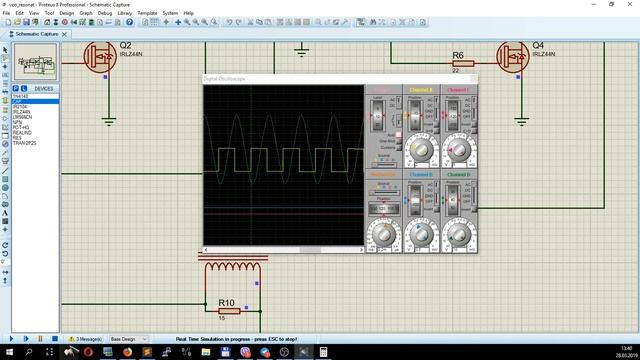Viewport: 640px width, 360px height.
Task: Click the P pick devices button
Action: pos(16,89)
